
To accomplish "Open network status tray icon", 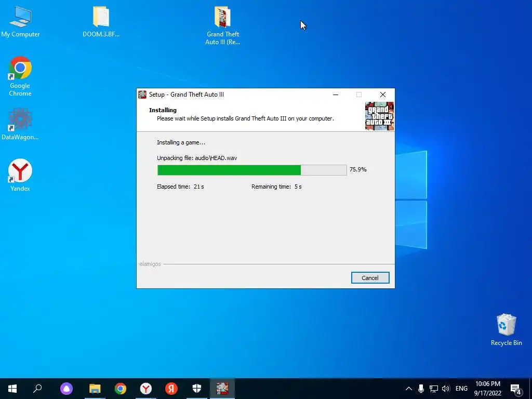I will (434, 389).
